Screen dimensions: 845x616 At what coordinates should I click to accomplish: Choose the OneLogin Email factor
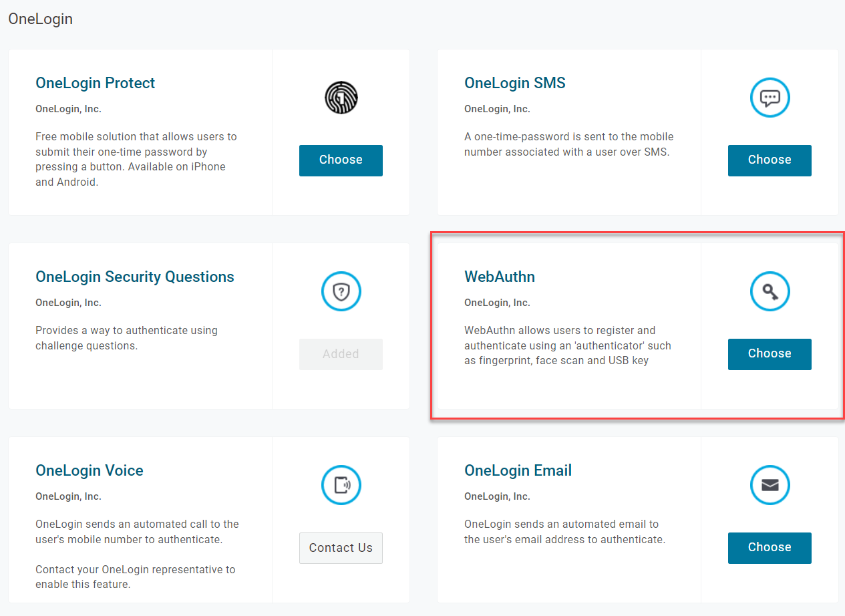click(x=770, y=547)
